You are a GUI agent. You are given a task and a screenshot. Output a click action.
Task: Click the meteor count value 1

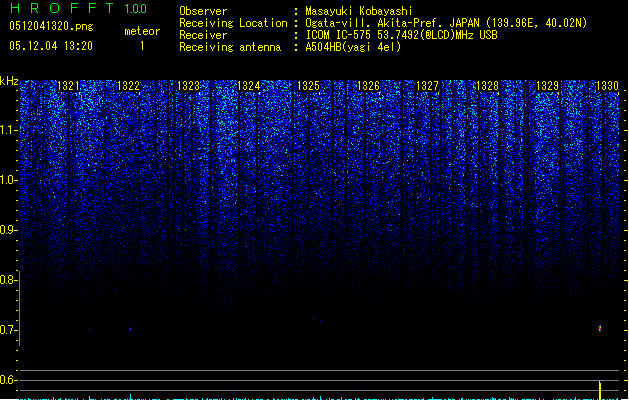click(142, 46)
